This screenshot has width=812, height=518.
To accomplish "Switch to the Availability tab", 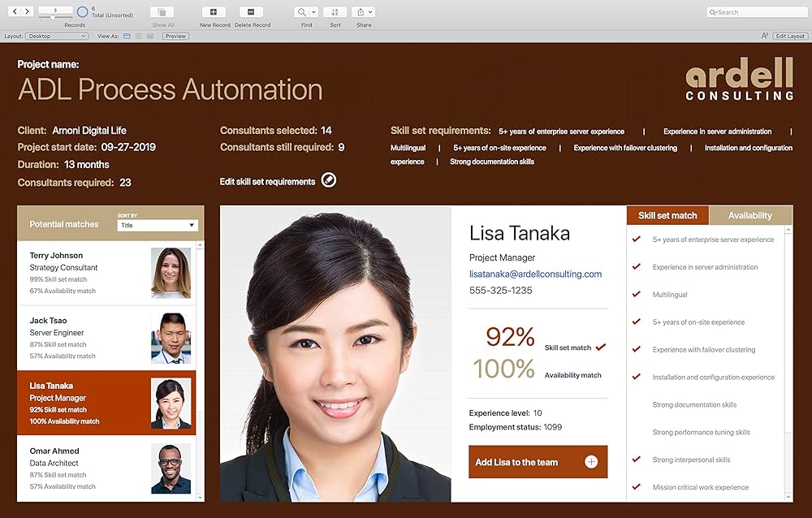I will coord(750,215).
